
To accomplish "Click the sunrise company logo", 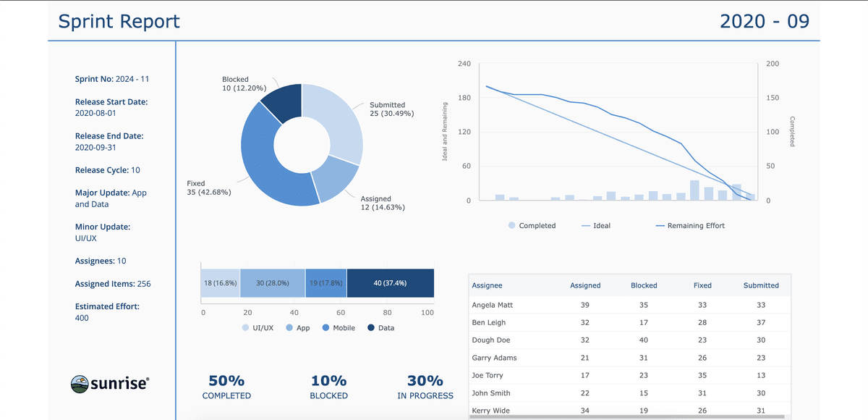I will click(x=110, y=384).
